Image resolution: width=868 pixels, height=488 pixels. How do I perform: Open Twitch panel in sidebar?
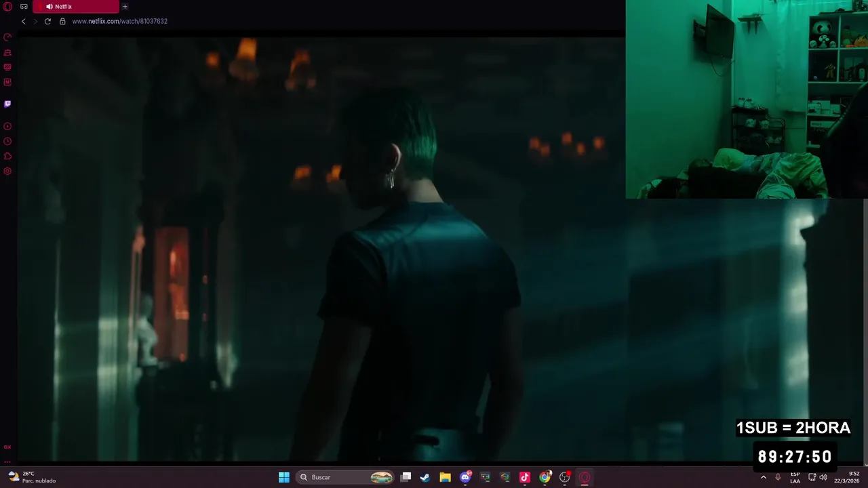pyautogui.click(x=7, y=104)
